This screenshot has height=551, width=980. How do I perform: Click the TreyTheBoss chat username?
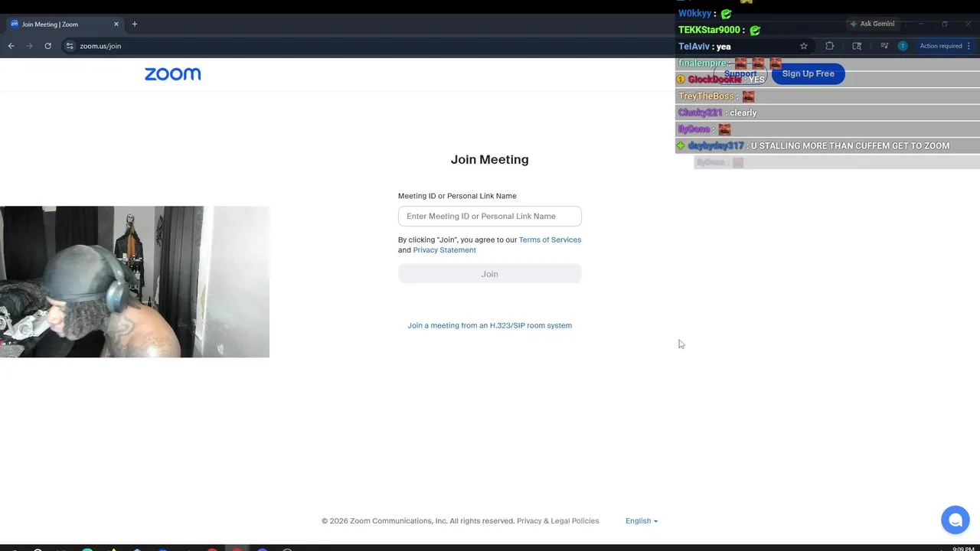click(706, 96)
